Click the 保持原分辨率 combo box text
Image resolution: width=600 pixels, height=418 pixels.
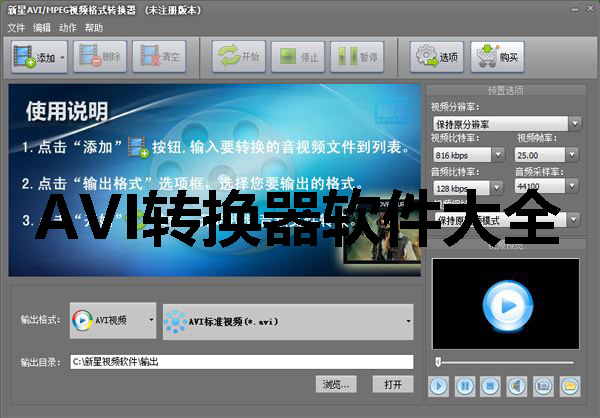pos(463,124)
